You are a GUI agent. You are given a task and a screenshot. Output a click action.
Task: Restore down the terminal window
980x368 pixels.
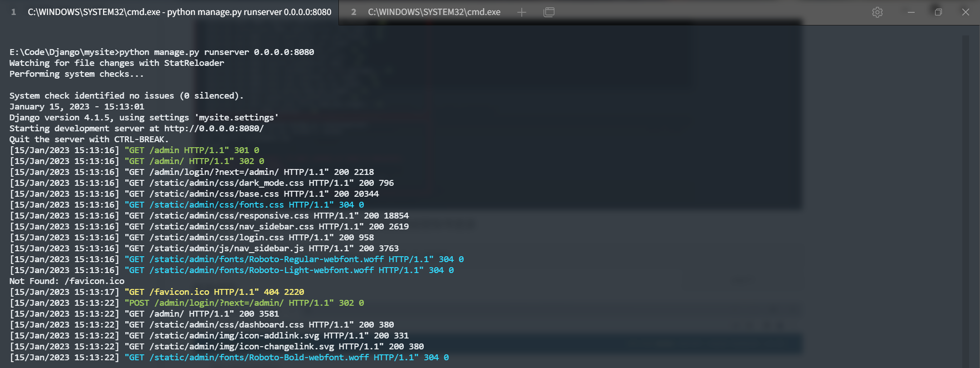938,12
